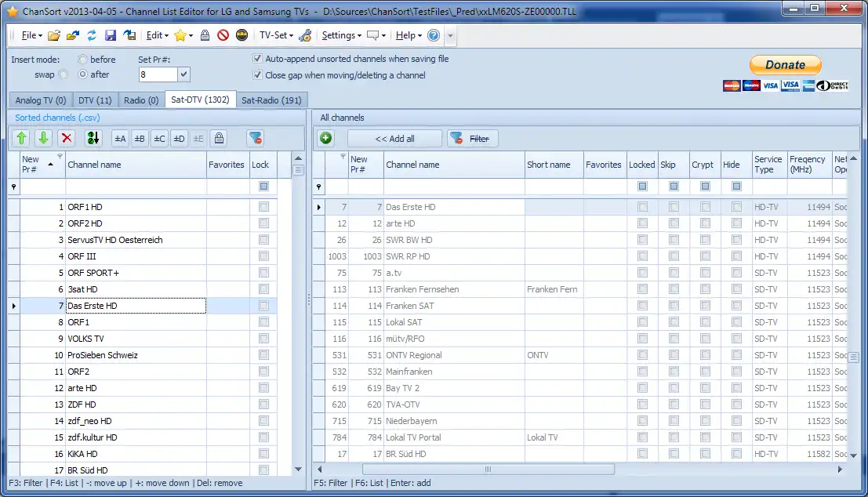868x497 pixels.
Task: Click the Filter button in All channels
Action: pyautogui.click(x=472, y=139)
